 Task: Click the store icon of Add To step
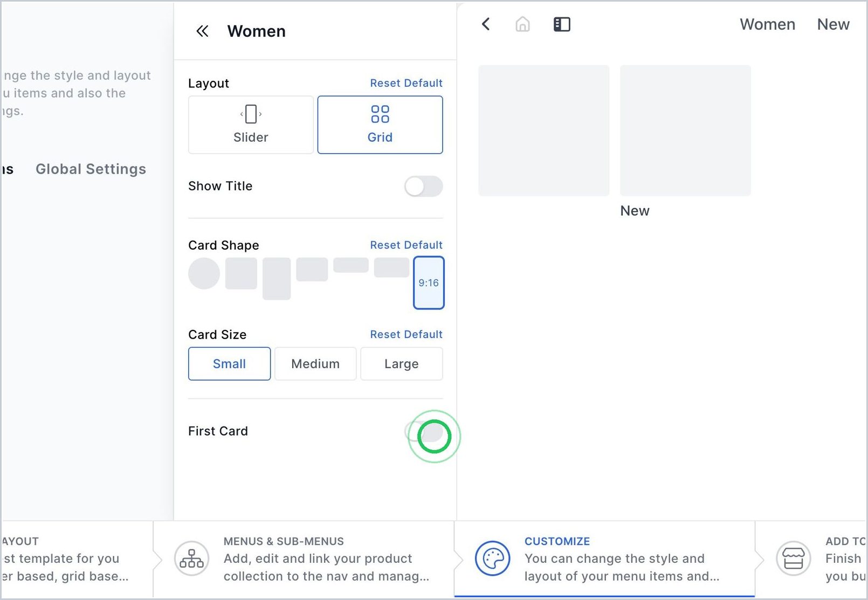point(794,558)
